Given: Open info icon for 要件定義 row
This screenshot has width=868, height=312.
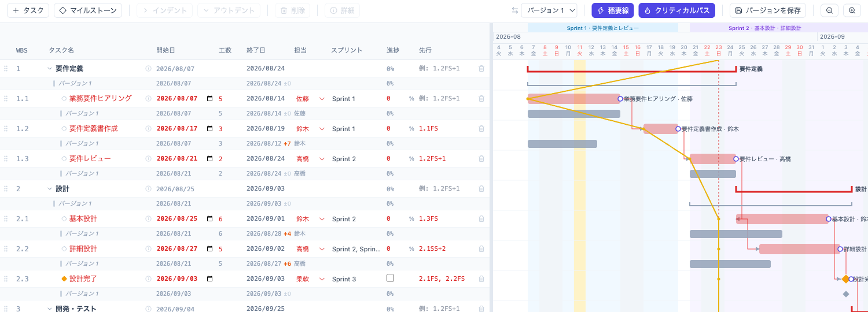Looking at the screenshot, I should click(148, 69).
